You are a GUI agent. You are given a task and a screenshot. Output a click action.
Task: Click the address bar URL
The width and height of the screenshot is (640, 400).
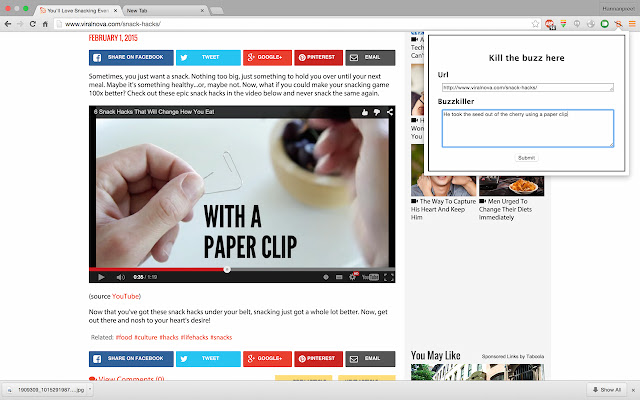[x=113, y=24]
